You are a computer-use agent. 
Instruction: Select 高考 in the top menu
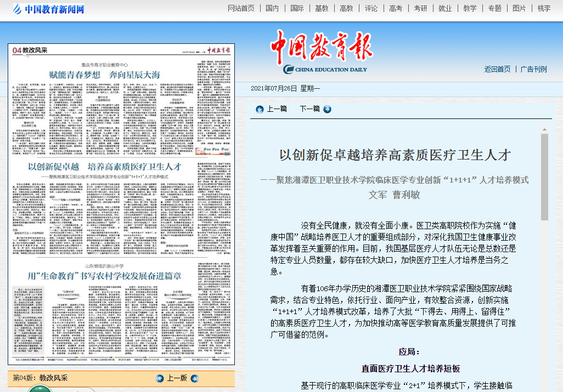point(396,8)
